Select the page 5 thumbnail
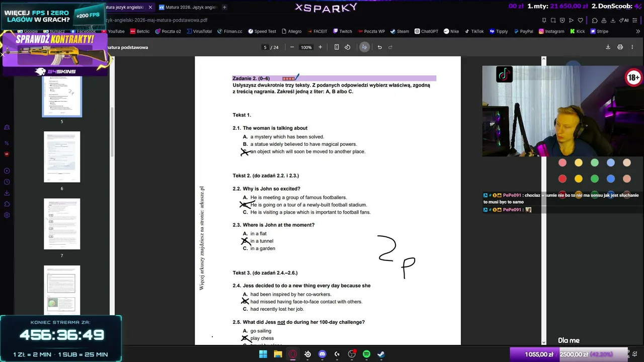Screen dimensions: 644x362 [62, 96]
